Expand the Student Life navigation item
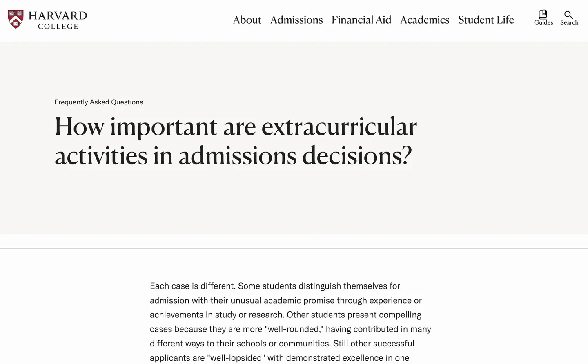 tap(486, 20)
